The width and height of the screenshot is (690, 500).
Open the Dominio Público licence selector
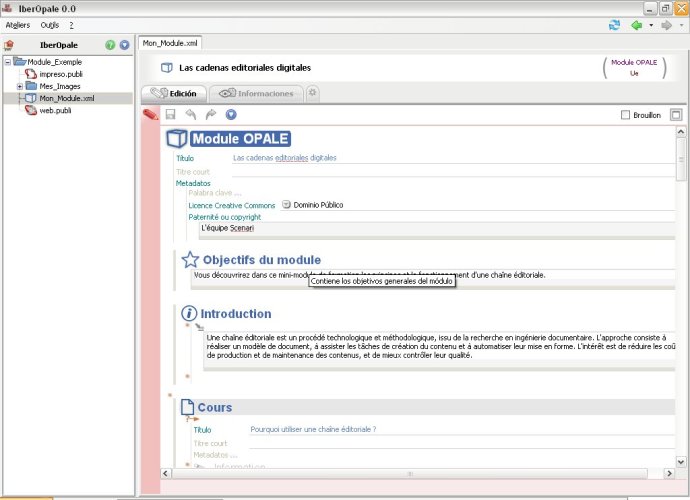pyautogui.click(x=286, y=205)
